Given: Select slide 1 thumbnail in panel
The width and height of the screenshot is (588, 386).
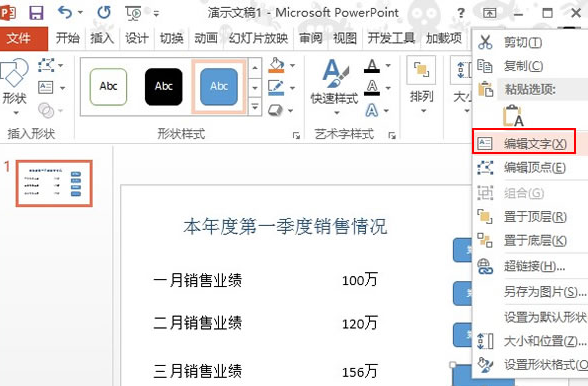Looking at the screenshot, I should 54,183.
